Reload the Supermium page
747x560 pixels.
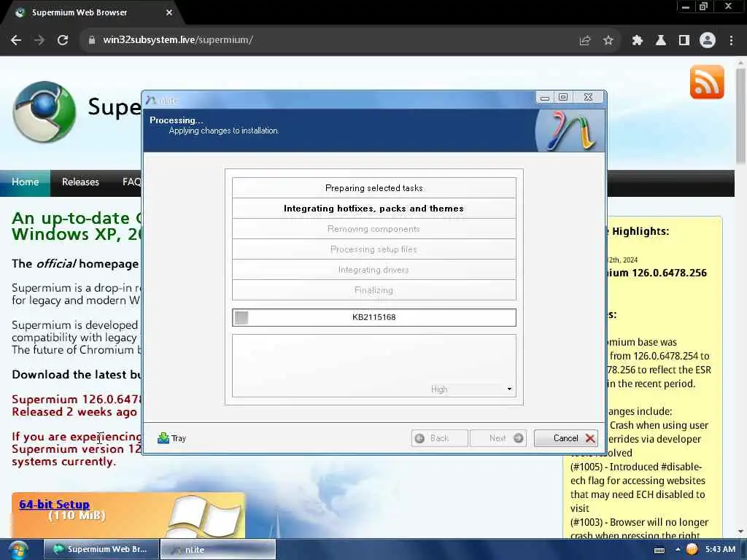[63, 41]
